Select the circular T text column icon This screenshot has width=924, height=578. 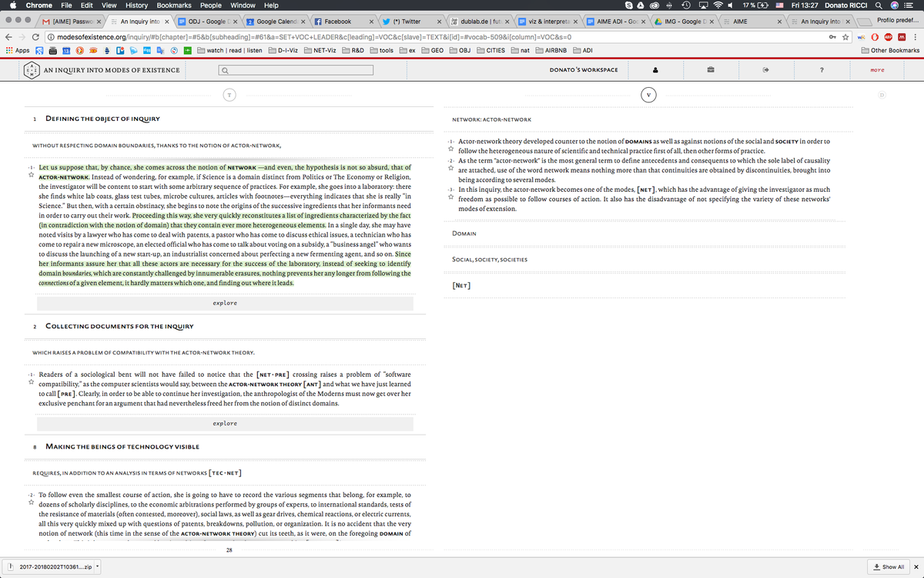coord(228,95)
